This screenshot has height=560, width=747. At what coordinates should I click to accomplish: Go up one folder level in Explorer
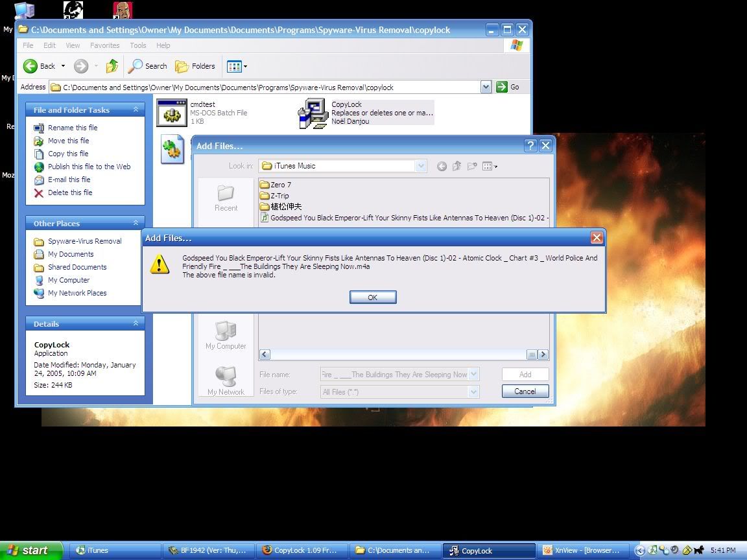[112, 66]
